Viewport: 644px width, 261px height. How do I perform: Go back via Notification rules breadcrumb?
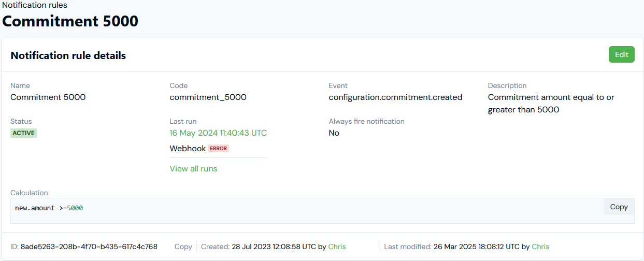35,5
